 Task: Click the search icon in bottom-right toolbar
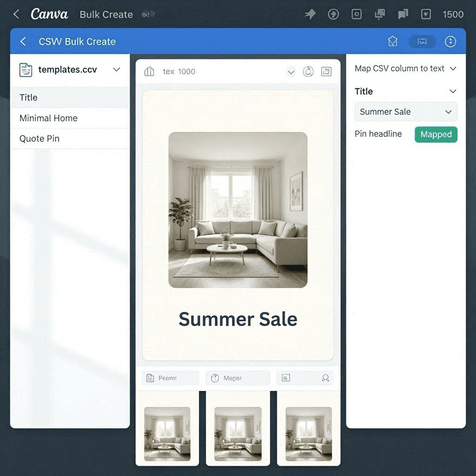click(326, 378)
